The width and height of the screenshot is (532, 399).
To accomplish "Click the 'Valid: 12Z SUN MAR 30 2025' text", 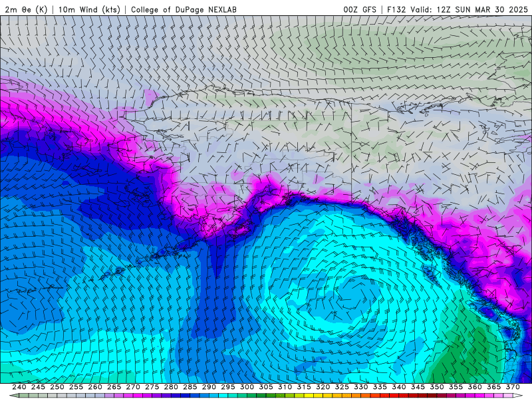I will point(469,9).
